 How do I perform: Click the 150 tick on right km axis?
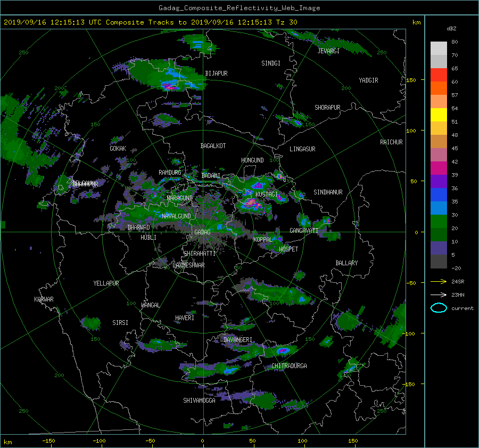click(x=411, y=80)
